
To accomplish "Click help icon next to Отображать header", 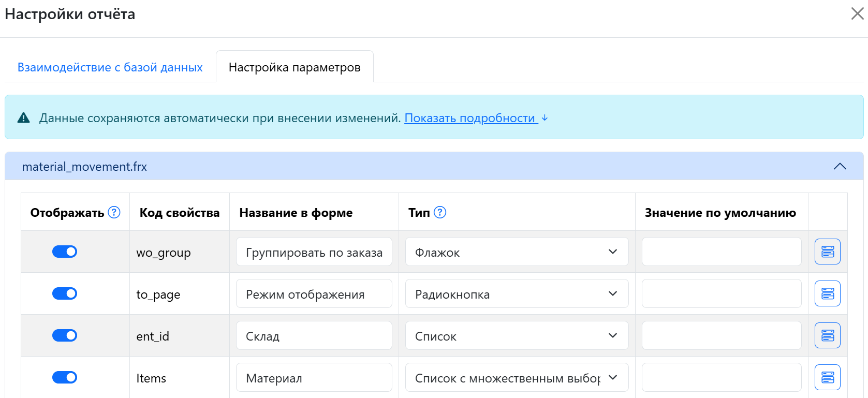I will (x=114, y=212).
